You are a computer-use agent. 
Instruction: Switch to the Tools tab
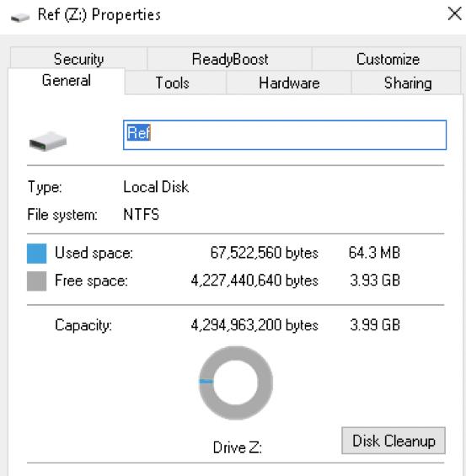[x=172, y=83]
